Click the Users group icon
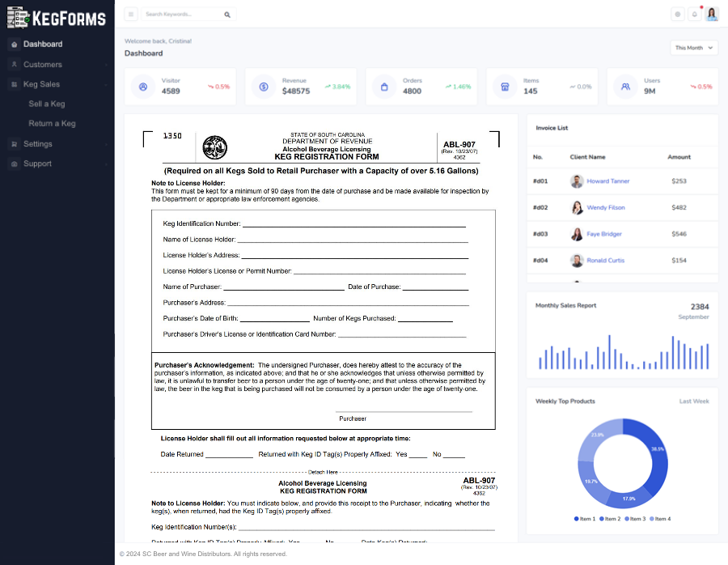The height and width of the screenshot is (565, 728). tap(625, 87)
